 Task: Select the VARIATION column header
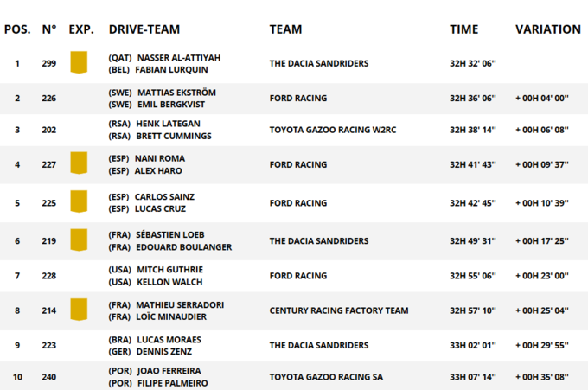[547, 29]
